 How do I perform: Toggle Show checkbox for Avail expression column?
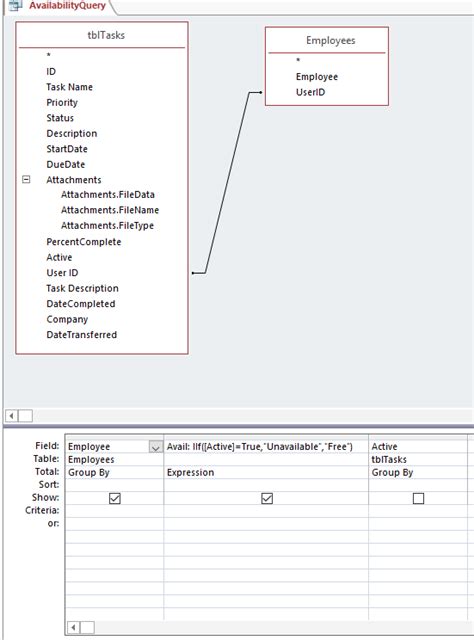click(267, 498)
